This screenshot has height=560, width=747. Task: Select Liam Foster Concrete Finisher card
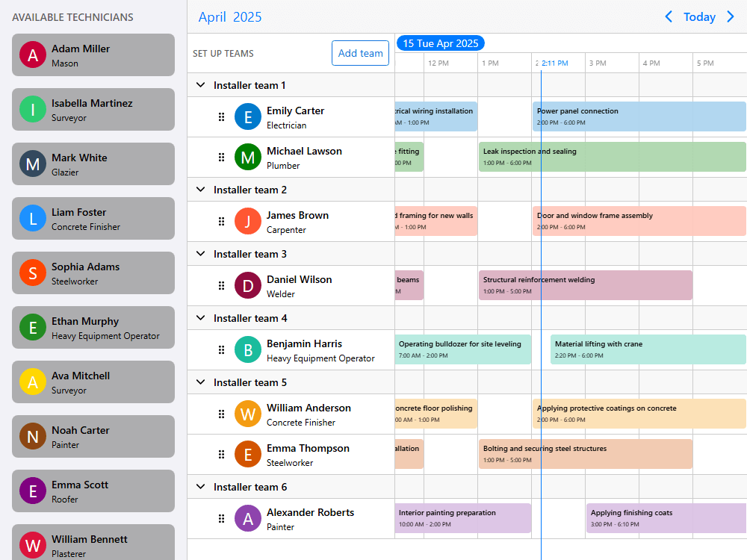93,219
